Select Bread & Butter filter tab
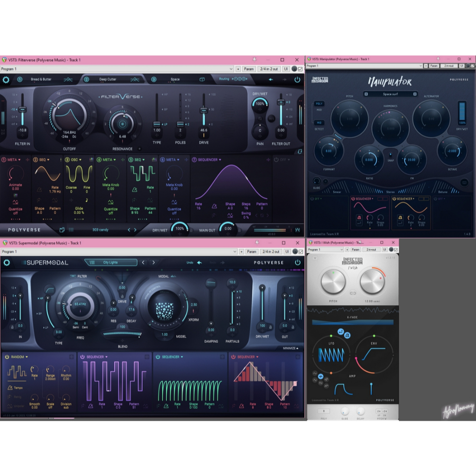The width and height of the screenshot is (476, 476). pyautogui.click(x=41, y=79)
